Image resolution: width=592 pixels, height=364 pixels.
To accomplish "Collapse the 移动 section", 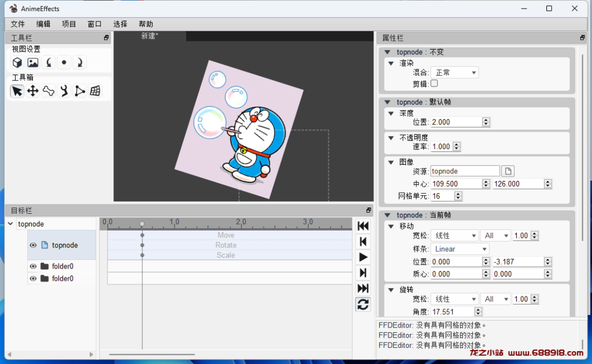I will (x=391, y=226).
